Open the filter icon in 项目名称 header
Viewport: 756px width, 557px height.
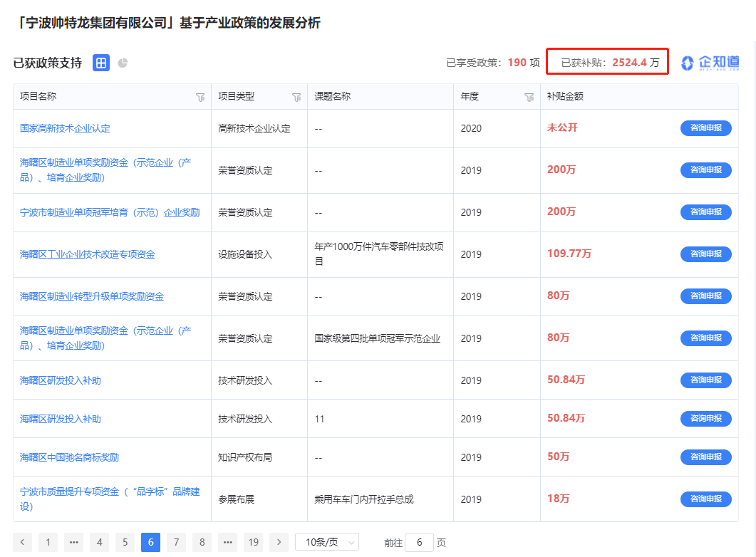[200, 98]
